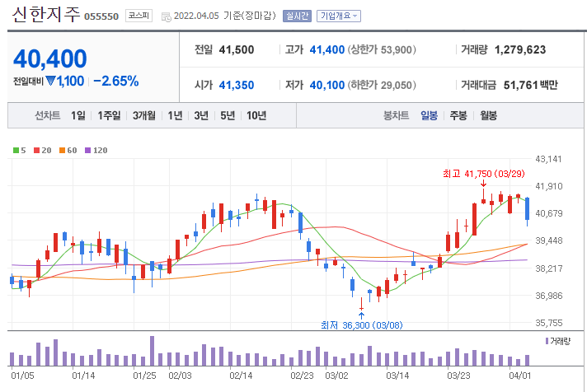Viewport: 587px width, 392px height.
Task: Click the 최고 41,750 (03/29) marker label
Action: tap(484, 174)
